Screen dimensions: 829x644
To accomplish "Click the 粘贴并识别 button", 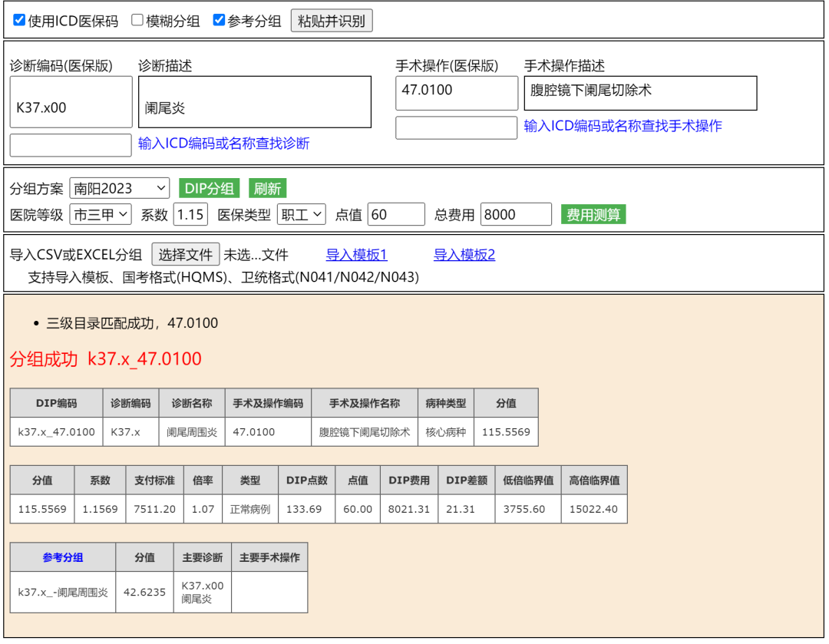I will pyautogui.click(x=332, y=21).
